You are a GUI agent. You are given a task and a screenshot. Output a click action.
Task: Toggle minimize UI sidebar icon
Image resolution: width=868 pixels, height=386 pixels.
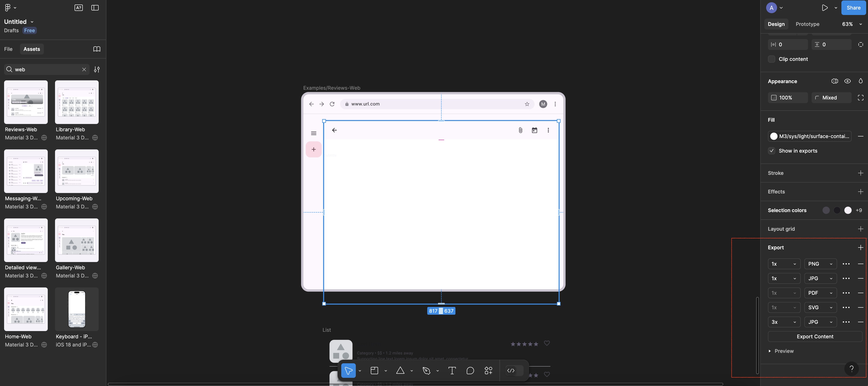click(95, 8)
